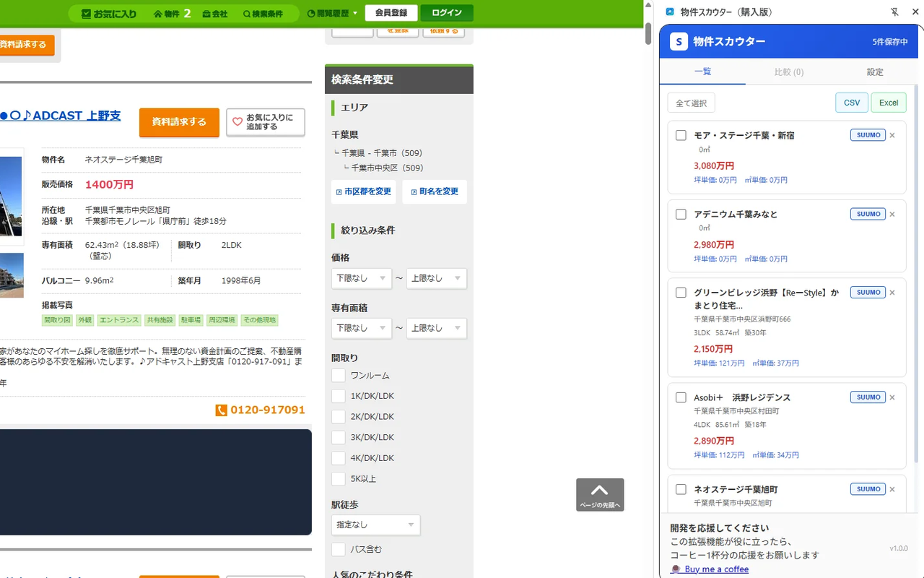Viewport: 924px width, 578px height.
Task: Switch to the 設定 tab
Action: pos(874,72)
